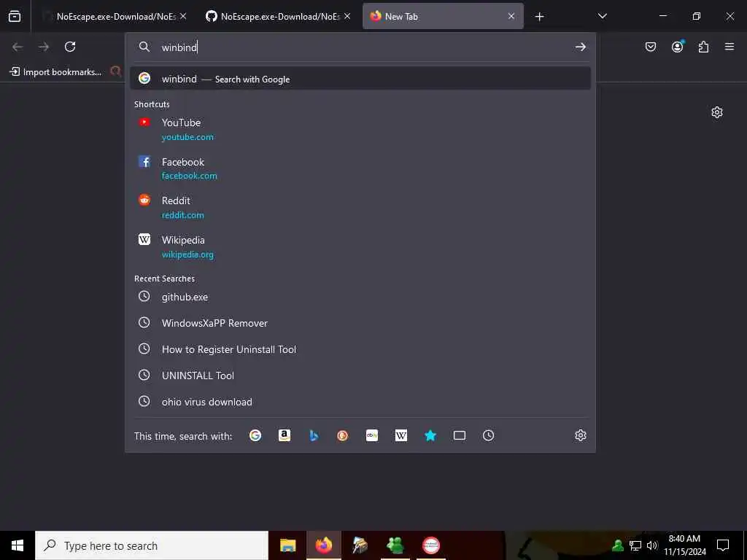Open the green people taskbar app
This screenshot has height=560, width=747.
pos(395,545)
